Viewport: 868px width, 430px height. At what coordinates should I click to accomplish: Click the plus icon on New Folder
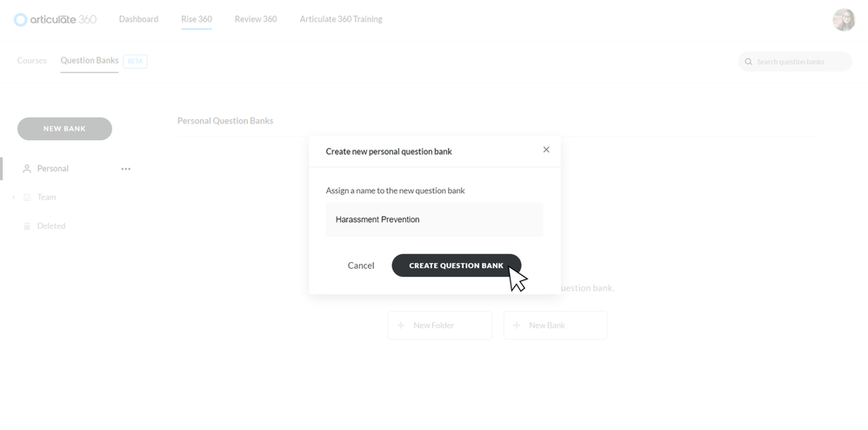(401, 326)
